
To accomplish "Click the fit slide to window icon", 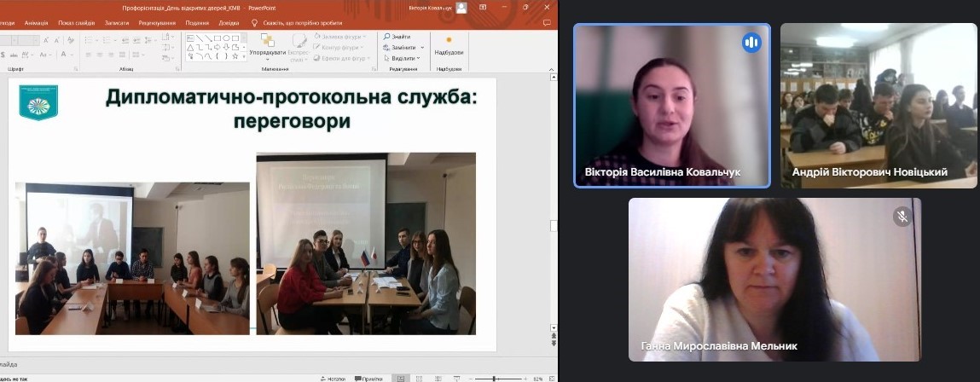I will coord(552,378).
